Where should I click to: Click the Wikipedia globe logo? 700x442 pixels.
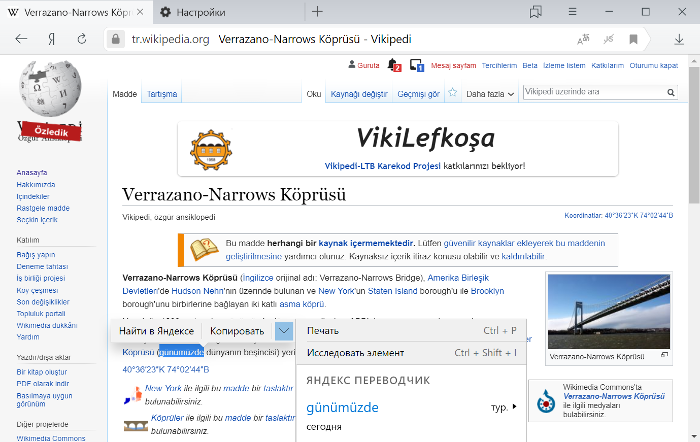pyautogui.click(x=50, y=88)
